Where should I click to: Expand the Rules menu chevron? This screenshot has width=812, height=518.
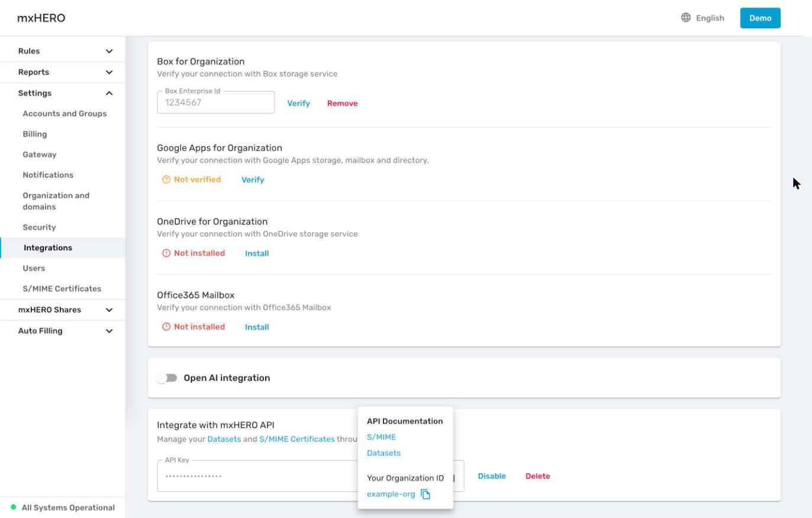tap(109, 51)
